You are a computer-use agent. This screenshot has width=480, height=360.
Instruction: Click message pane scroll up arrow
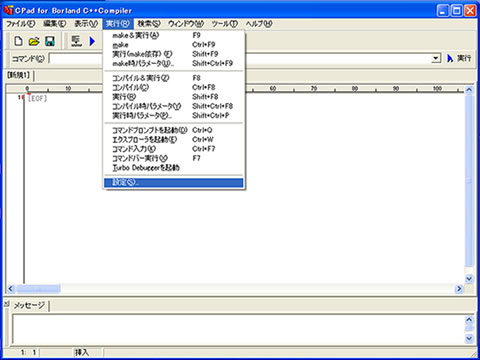(x=469, y=320)
